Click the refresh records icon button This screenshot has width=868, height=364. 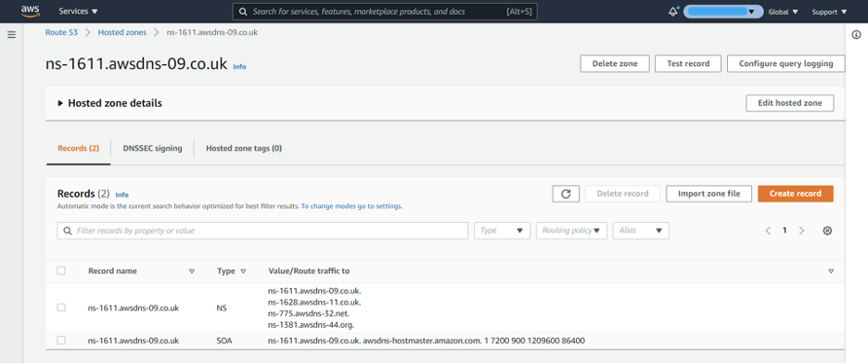(x=566, y=194)
